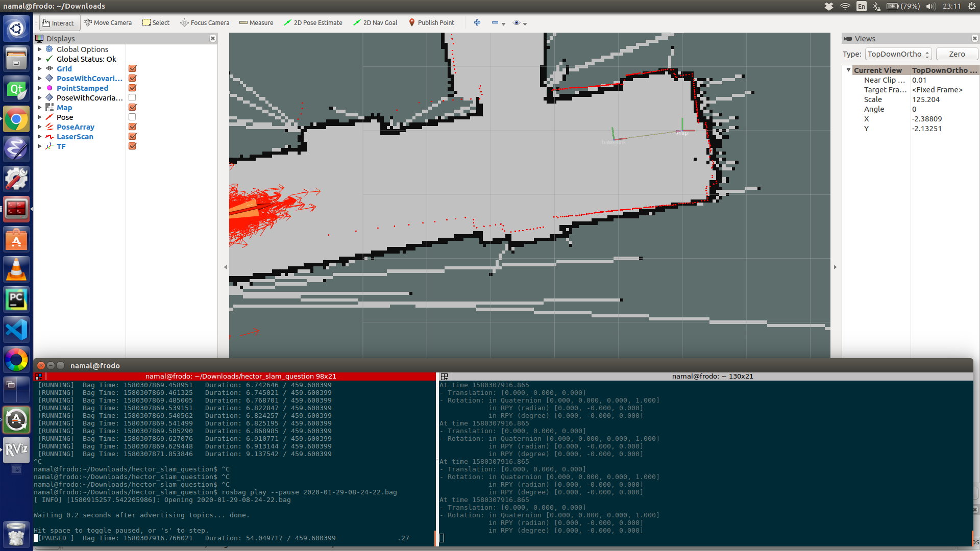Screen dimensions: 980x551
Task: Toggle the PoseArray display checkbox
Action: point(132,127)
